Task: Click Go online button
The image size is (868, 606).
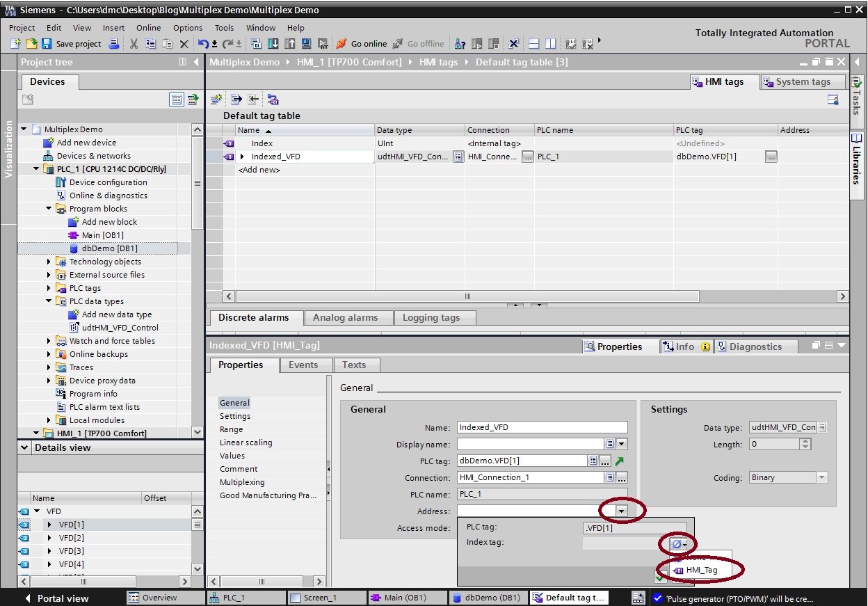Action: [x=361, y=44]
